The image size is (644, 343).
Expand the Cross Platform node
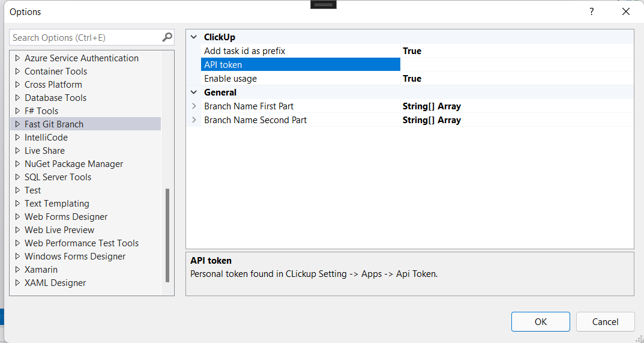(x=17, y=85)
